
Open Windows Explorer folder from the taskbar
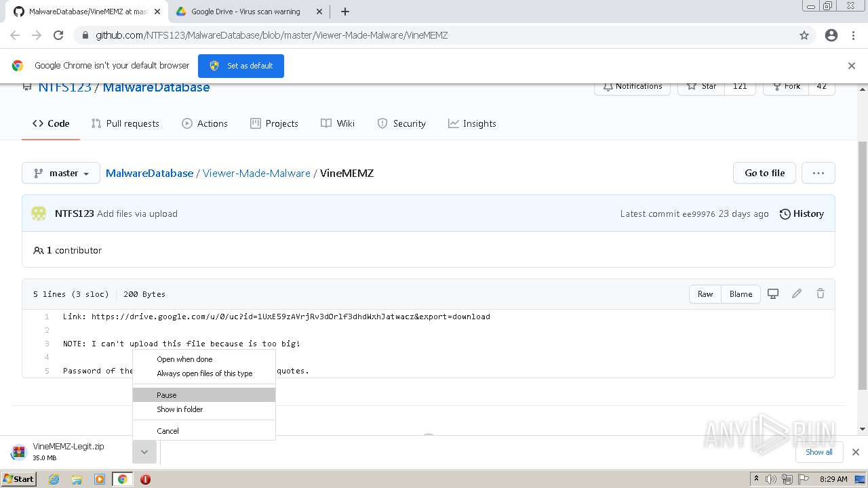click(x=77, y=479)
